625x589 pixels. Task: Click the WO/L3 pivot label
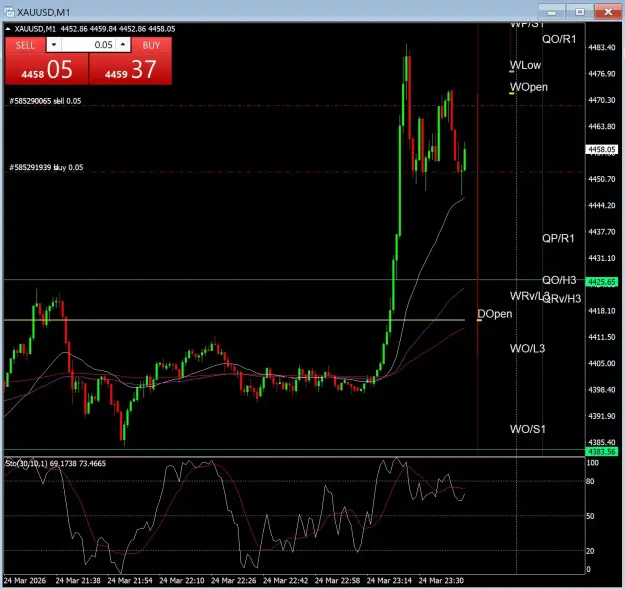(x=527, y=349)
